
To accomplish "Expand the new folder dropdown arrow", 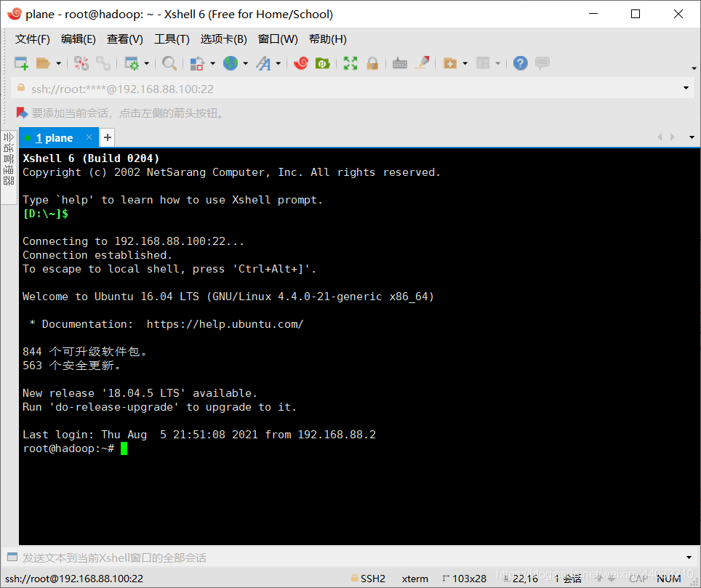I will 465,63.
